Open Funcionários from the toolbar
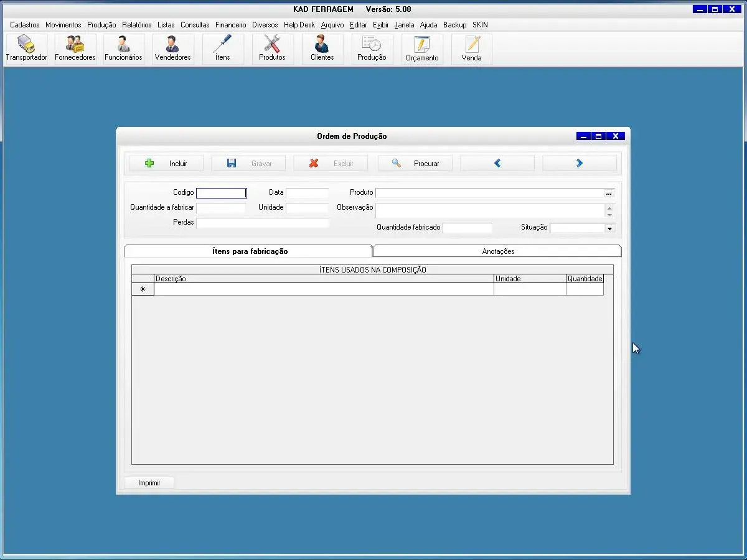The height and width of the screenshot is (560, 747). coord(123,49)
